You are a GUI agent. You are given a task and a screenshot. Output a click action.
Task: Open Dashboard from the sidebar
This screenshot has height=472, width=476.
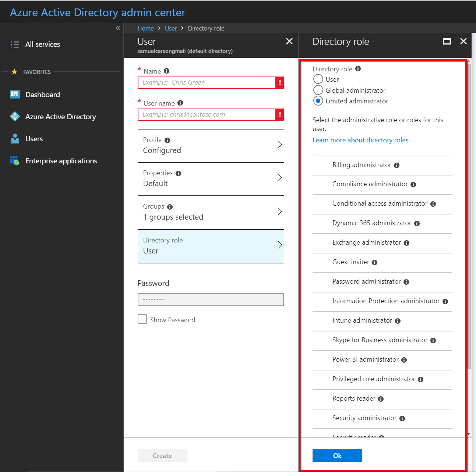tap(42, 94)
